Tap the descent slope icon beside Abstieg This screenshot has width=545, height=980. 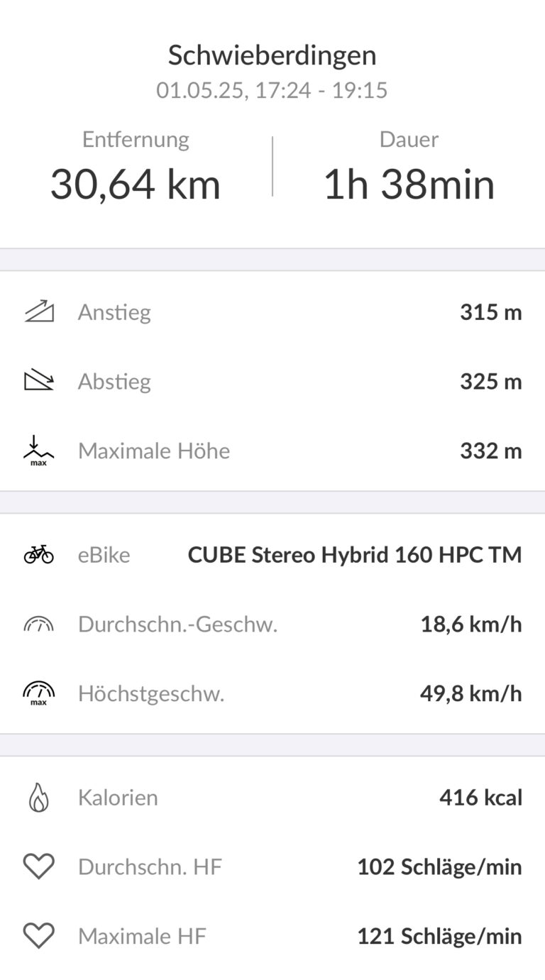click(39, 381)
